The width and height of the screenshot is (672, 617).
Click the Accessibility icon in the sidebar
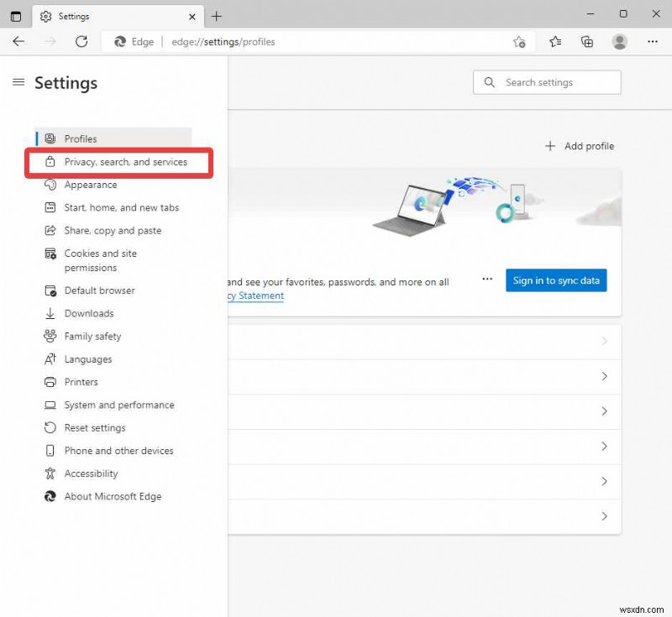tap(50, 473)
